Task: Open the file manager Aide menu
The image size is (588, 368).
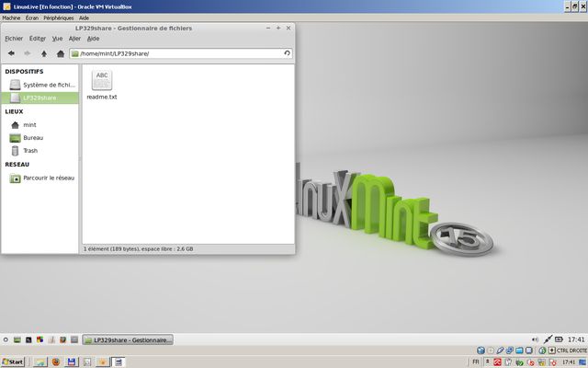Action: click(94, 39)
